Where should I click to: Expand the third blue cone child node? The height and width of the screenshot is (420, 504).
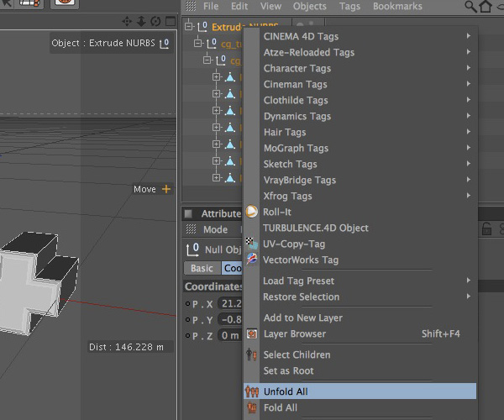217,111
